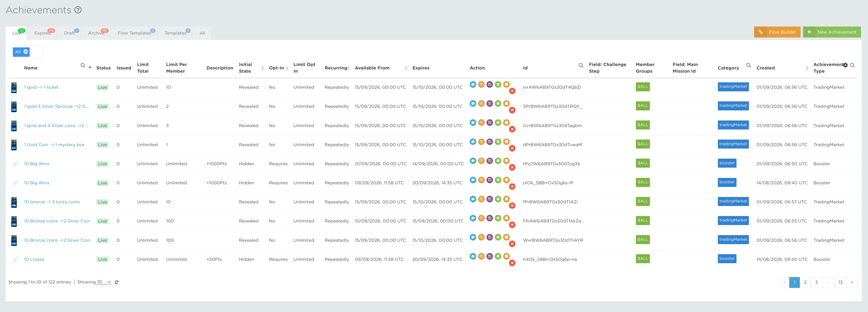
Task: Open the Flow Templates tab
Action: tap(134, 33)
